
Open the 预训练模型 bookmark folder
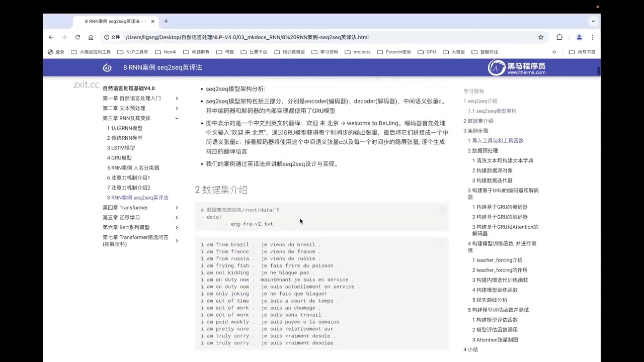click(x=289, y=52)
